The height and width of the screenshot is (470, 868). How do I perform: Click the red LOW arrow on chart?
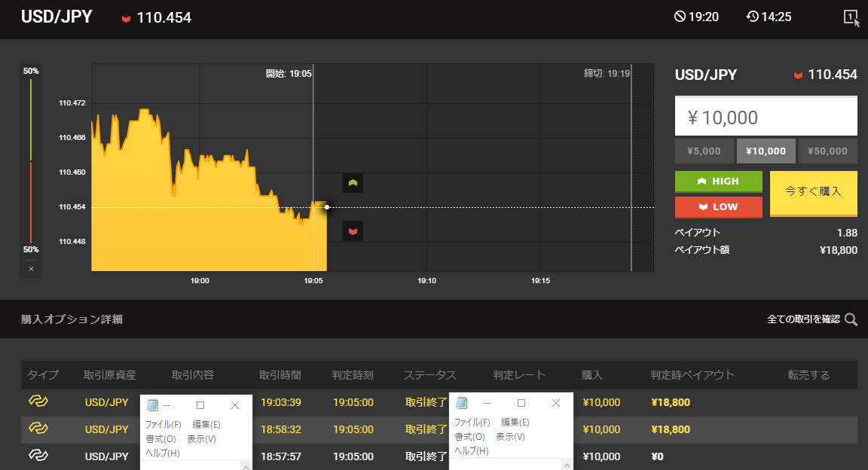tap(353, 230)
